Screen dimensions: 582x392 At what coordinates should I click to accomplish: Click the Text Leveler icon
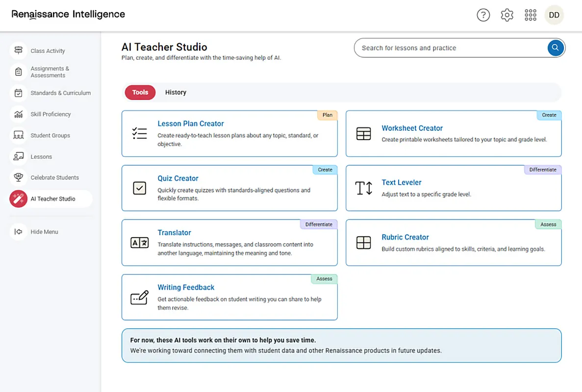363,188
